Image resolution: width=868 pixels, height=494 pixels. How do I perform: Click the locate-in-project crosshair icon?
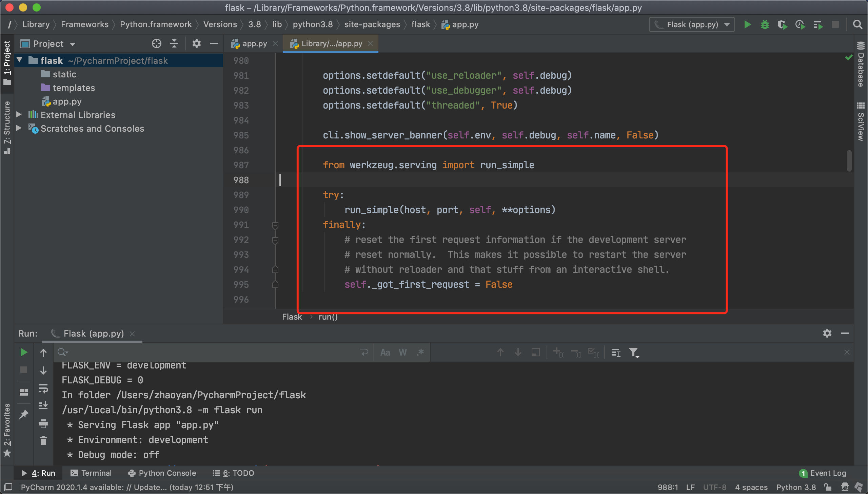(x=156, y=43)
